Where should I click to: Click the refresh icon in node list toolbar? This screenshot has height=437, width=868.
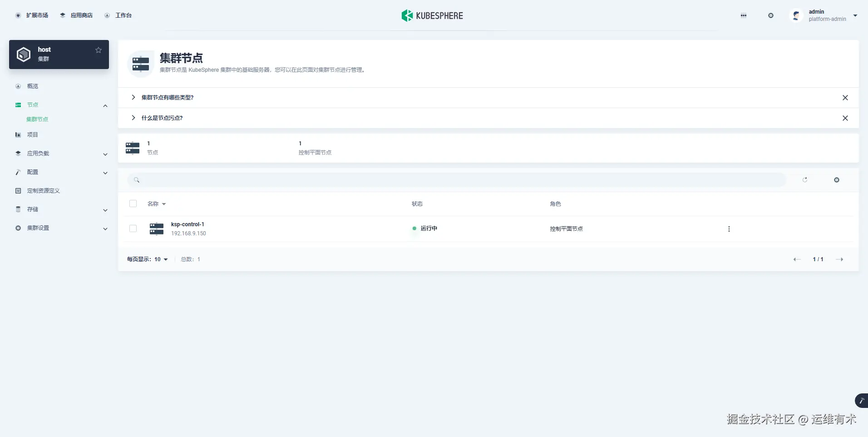805,180
